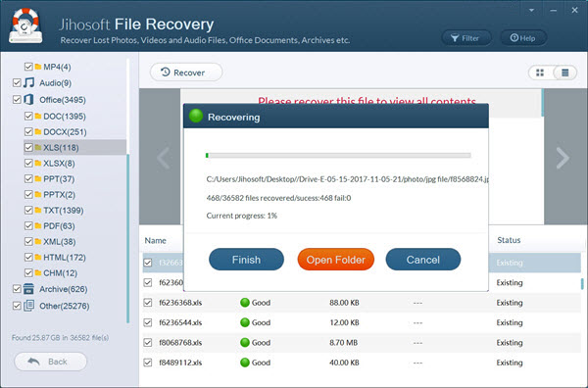Click the Status column header
Image resolution: width=588 pixels, height=388 pixels.
(509, 240)
